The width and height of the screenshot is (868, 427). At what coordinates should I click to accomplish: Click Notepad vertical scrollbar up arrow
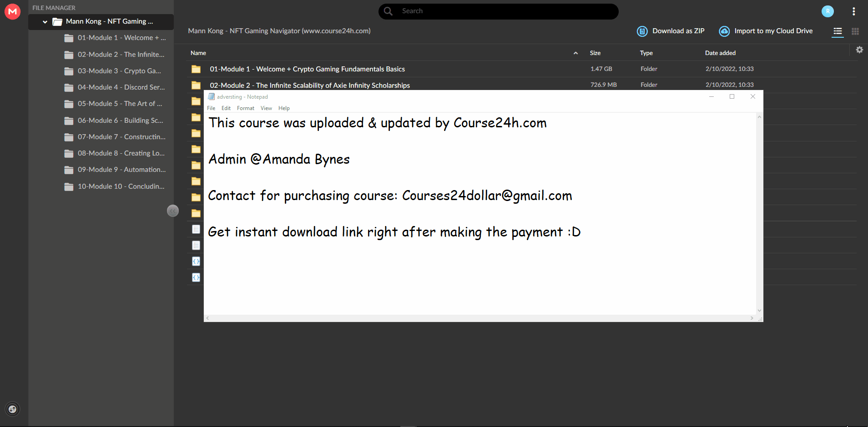(759, 117)
